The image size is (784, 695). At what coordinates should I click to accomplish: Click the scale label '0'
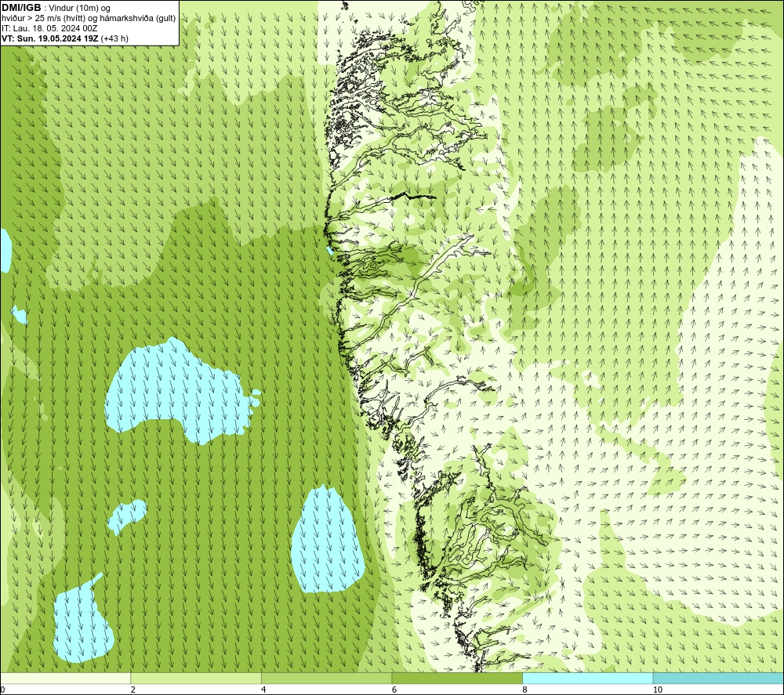2,690
